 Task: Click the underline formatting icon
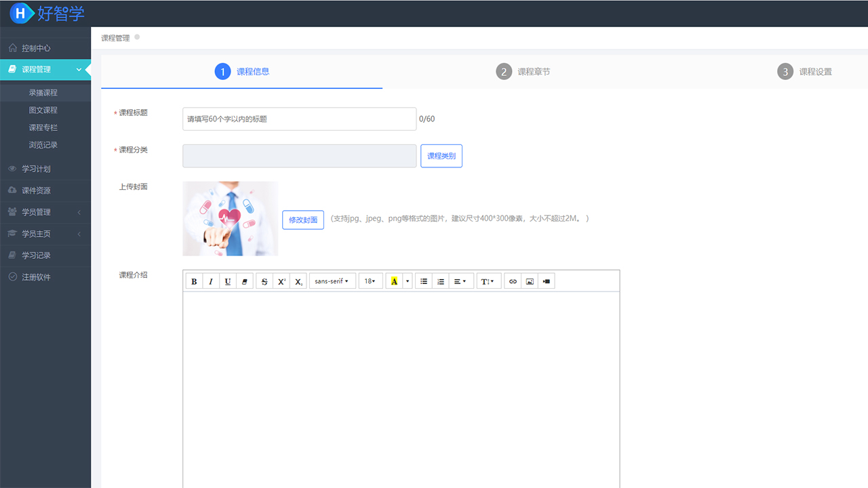click(x=228, y=281)
